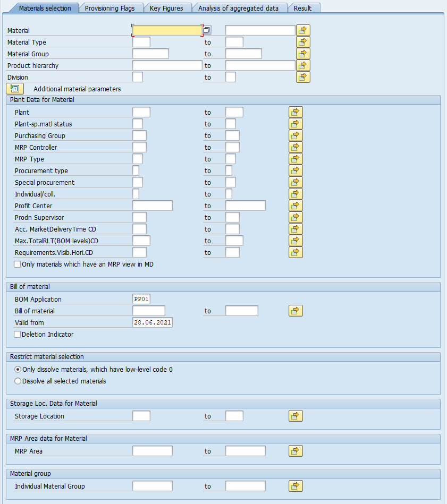Switch to Provisioning Flags tab
This screenshot has height=504, width=447.
click(x=109, y=8)
